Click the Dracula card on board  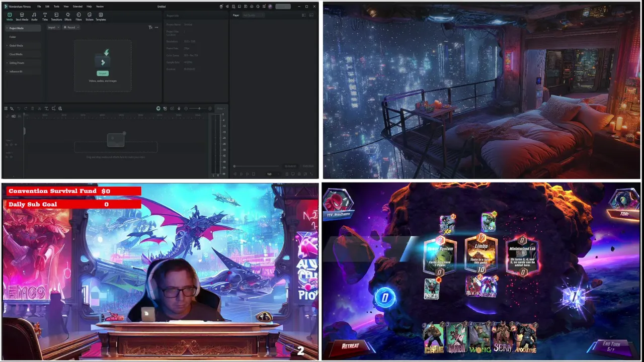point(432,289)
